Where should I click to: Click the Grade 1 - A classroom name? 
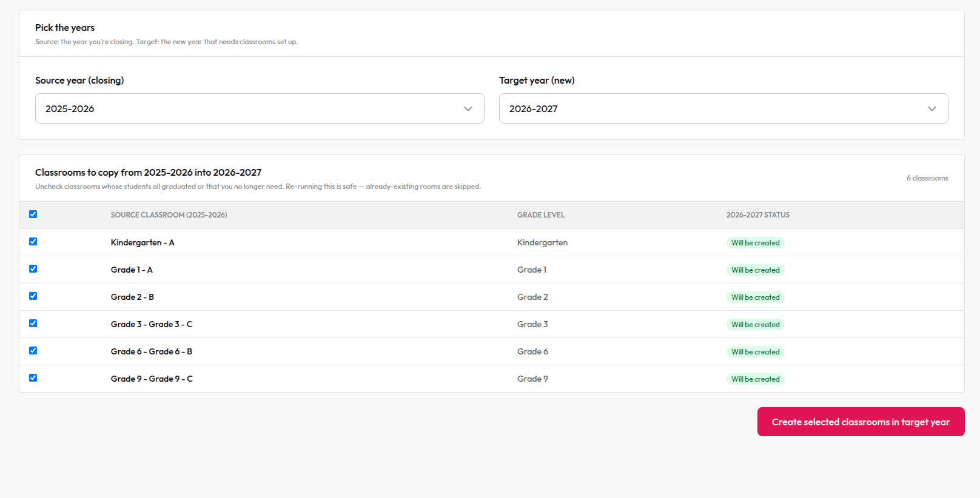tap(132, 270)
